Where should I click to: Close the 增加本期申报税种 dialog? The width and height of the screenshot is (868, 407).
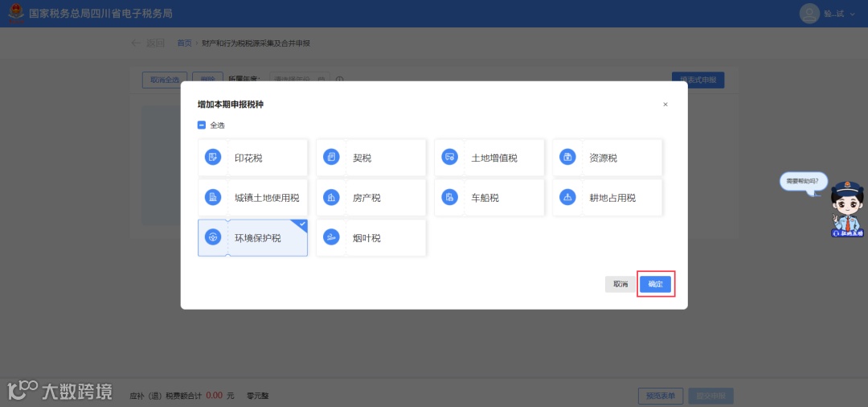click(665, 104)
